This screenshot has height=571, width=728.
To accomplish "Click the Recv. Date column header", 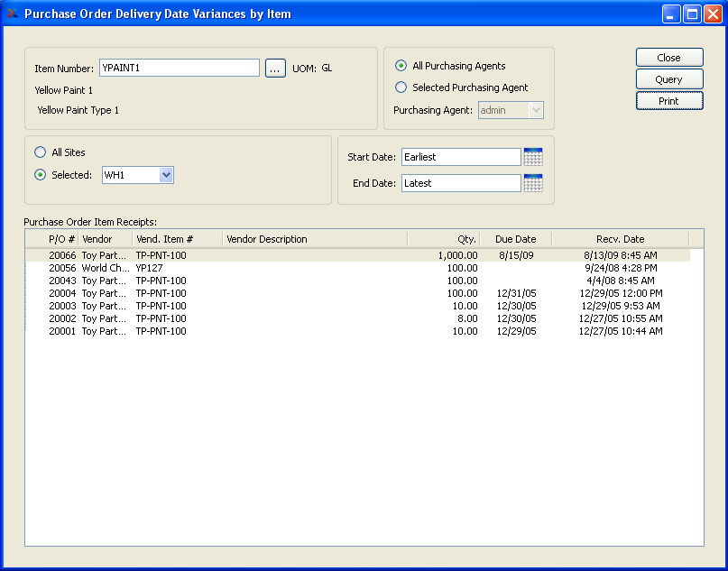I will tap(620, 239).
